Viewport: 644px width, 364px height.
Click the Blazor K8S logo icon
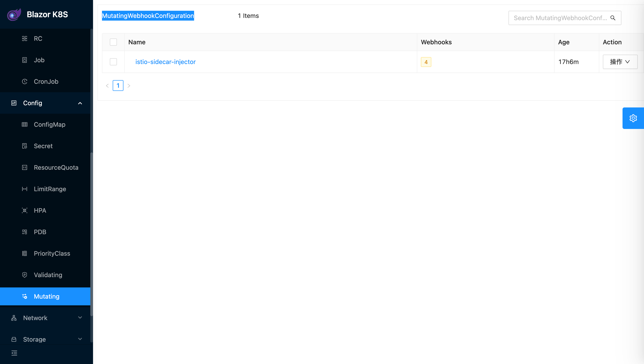(14, 15)
